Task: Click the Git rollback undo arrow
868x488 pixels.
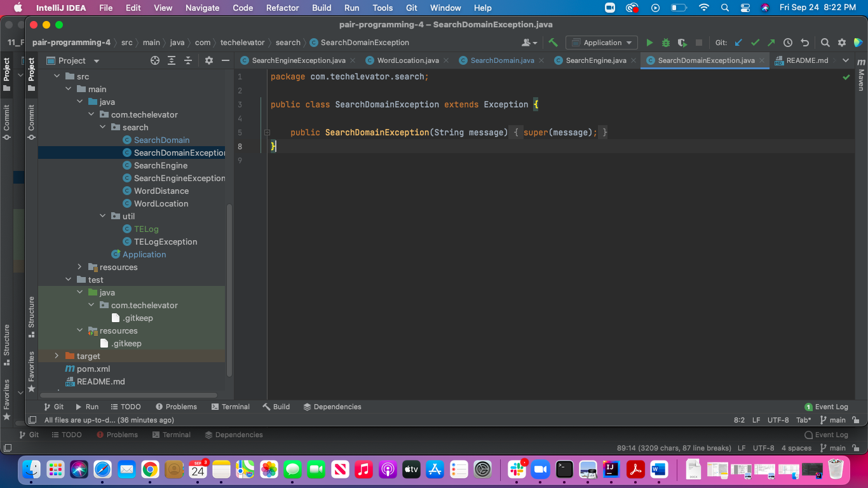Action: pyautogui.click(x=805, y=43)
